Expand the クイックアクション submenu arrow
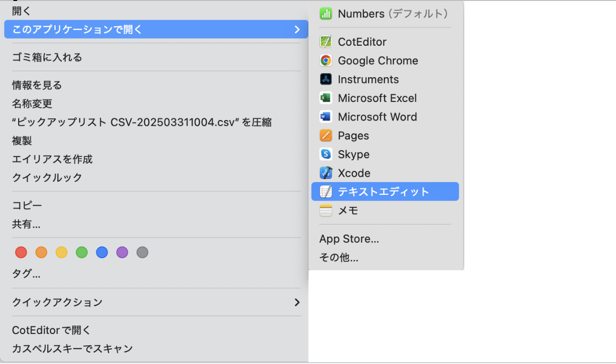Screen dimensions: 616x364 pos(297,302)
